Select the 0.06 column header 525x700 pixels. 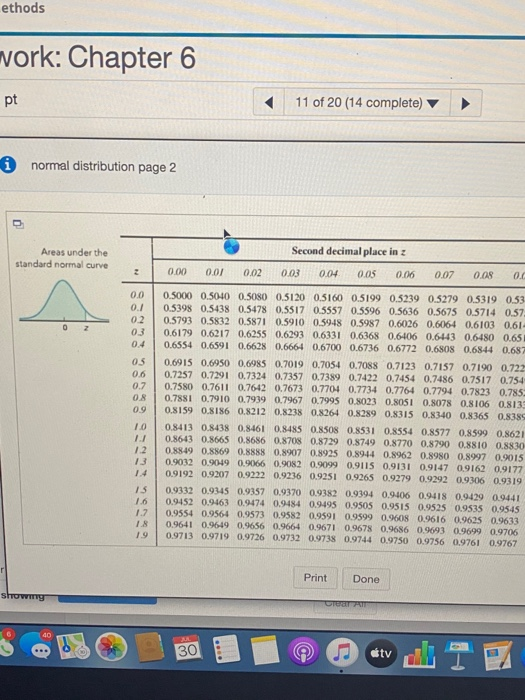(405, 275)
